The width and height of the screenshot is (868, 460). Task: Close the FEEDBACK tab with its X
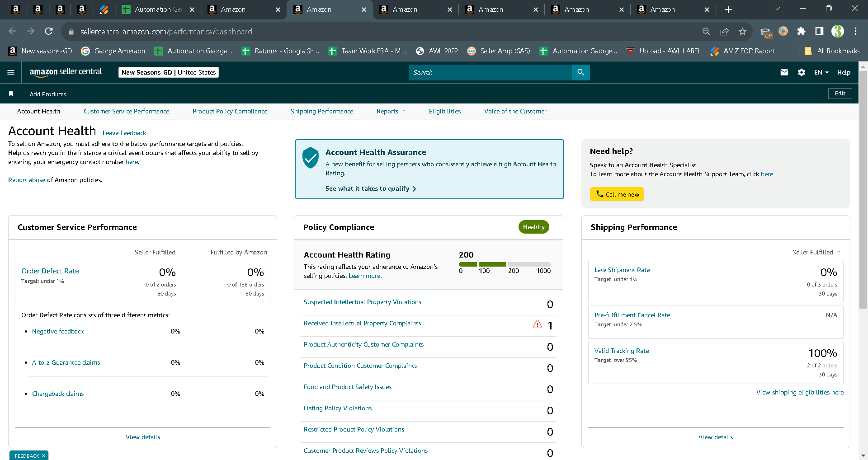[x=43, y=456]
